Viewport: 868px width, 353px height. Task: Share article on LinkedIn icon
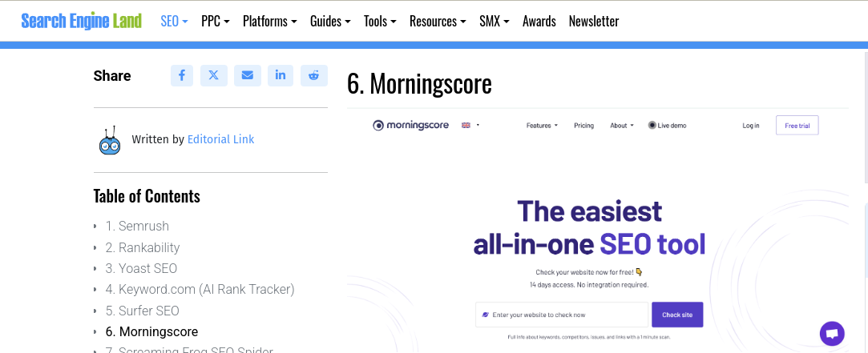point(280,75)
